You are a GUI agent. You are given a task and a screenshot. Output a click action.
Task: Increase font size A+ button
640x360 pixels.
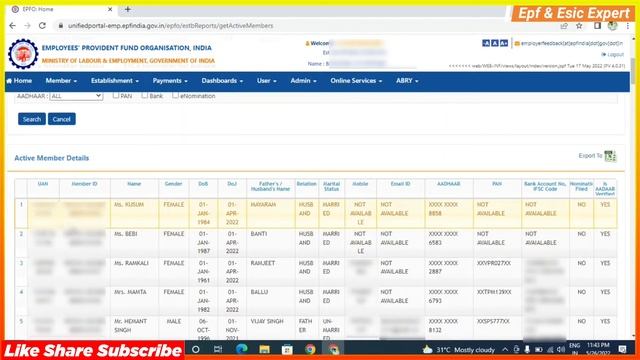coord(504,43)
